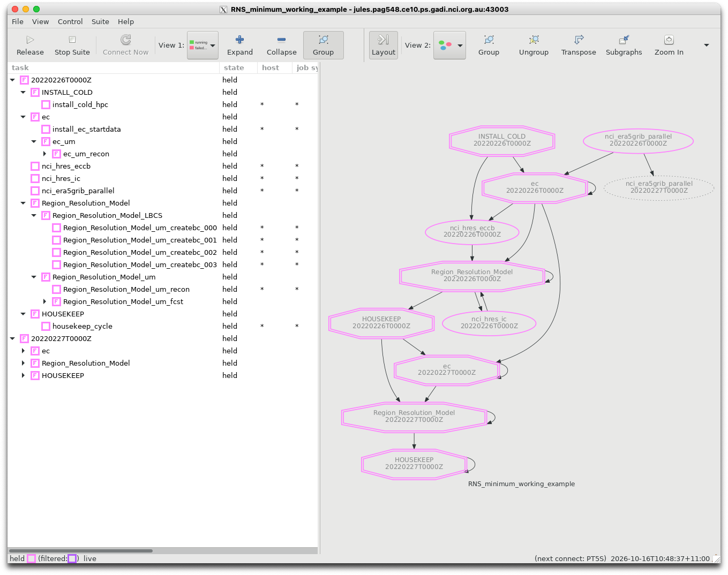Zoom In on the dependency graph
728x575 pixels.
coord(669,40)
